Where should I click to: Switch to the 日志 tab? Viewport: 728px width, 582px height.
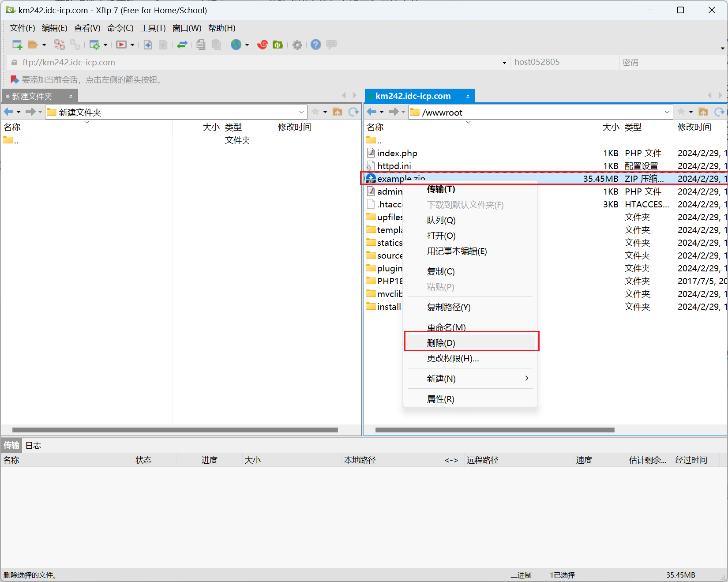point(33,445)
